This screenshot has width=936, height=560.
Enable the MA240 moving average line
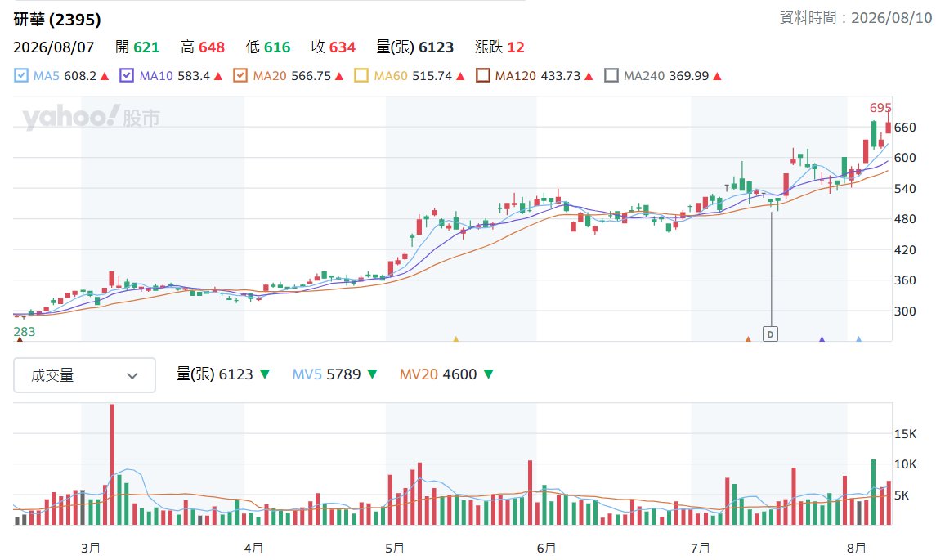pyautogui.click(x=611, y=76)
